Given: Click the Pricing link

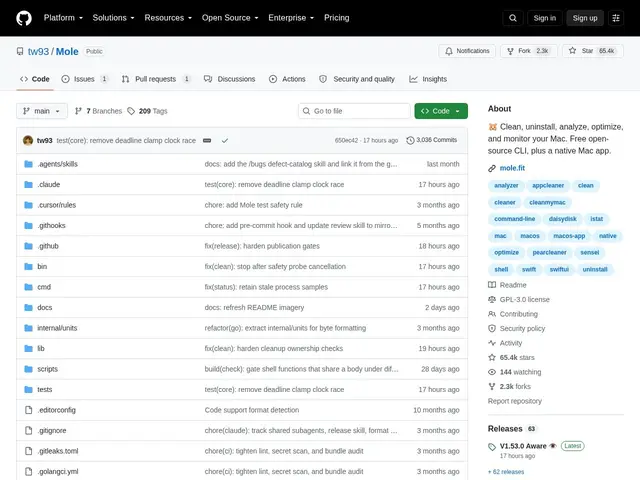Looking at the screenshot, I should [337, 18].
